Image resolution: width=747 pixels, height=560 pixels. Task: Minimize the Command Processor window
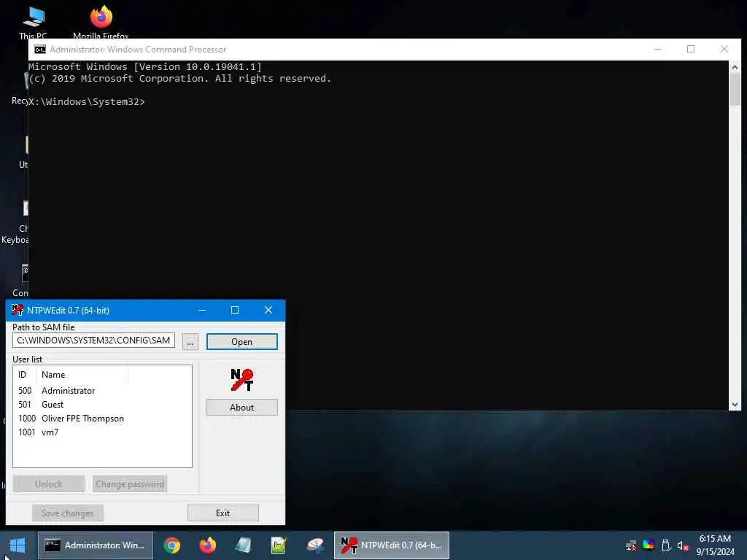click(x=658, y=49)
